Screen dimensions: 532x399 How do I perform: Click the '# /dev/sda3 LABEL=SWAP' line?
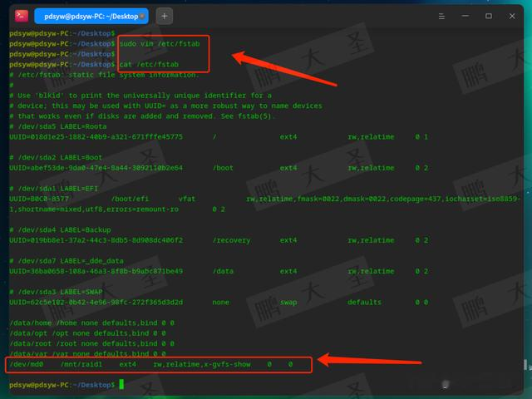(56, 292)
